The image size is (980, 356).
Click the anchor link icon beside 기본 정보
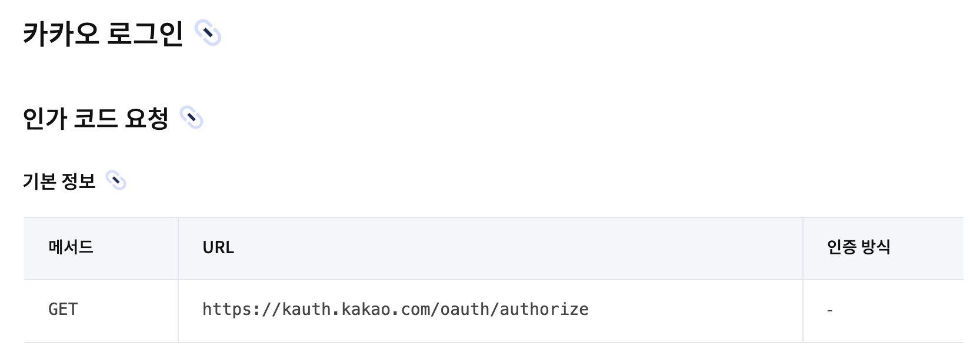[x=116, y=180]
